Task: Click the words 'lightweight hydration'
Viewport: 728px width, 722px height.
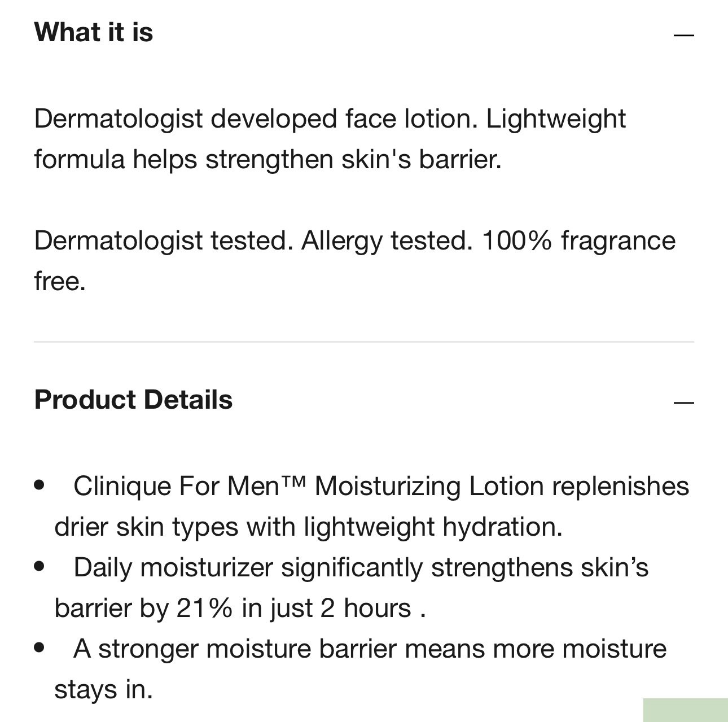Action: click(x=433, y=527)
